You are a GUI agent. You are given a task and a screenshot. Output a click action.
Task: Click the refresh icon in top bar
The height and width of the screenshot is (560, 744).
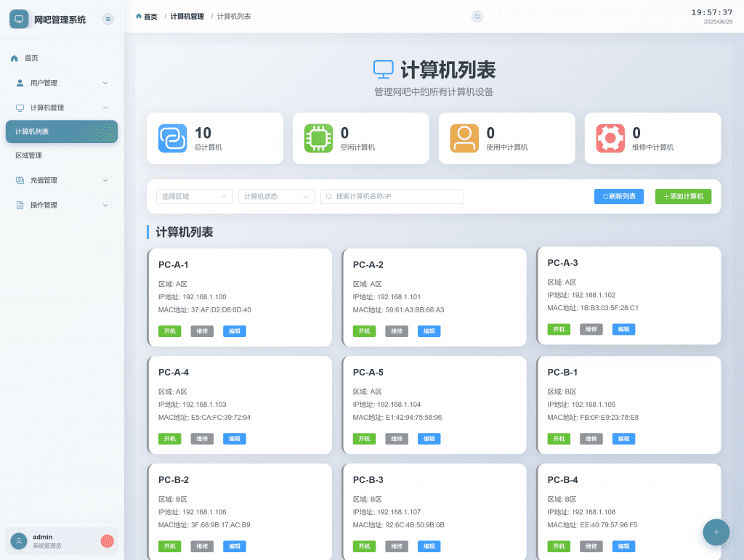(477, 16)
